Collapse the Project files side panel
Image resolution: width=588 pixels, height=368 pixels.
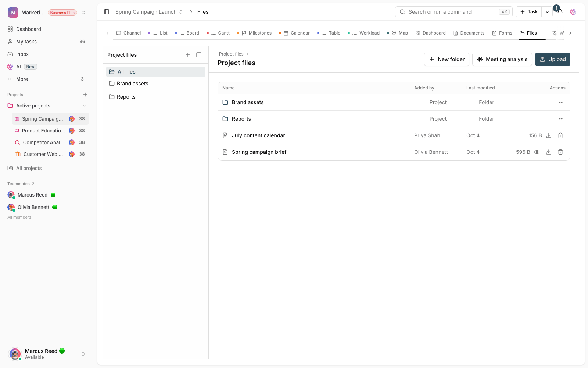click(x=199, y=55)
